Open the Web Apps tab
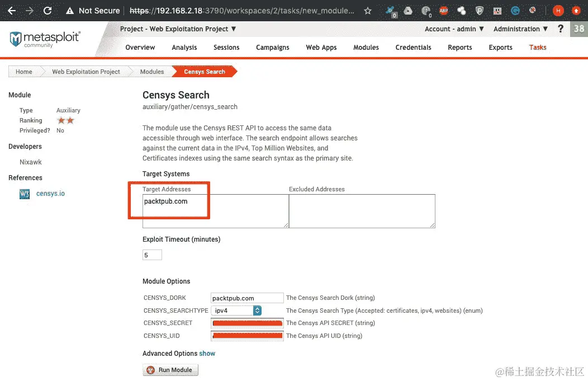This screenshot has width=588, height=381. [x=321, y=48]
